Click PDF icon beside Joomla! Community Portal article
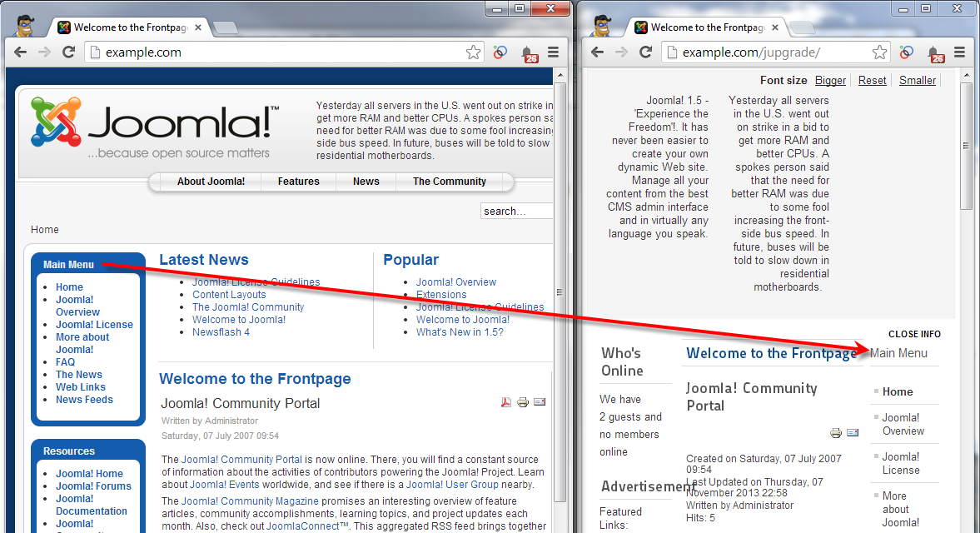980x533 pixels. pos(505,402)
